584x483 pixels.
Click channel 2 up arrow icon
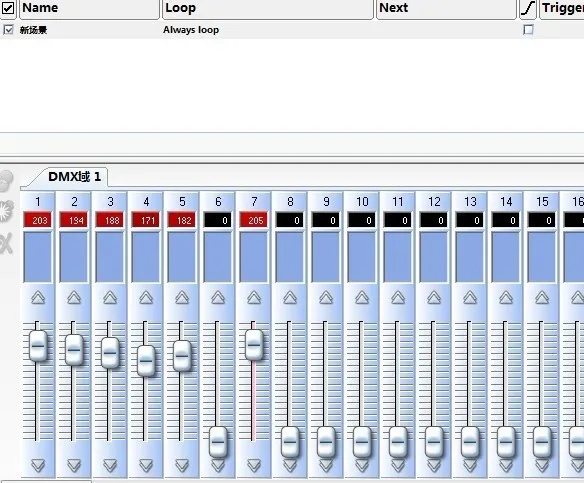coord(74,298)
